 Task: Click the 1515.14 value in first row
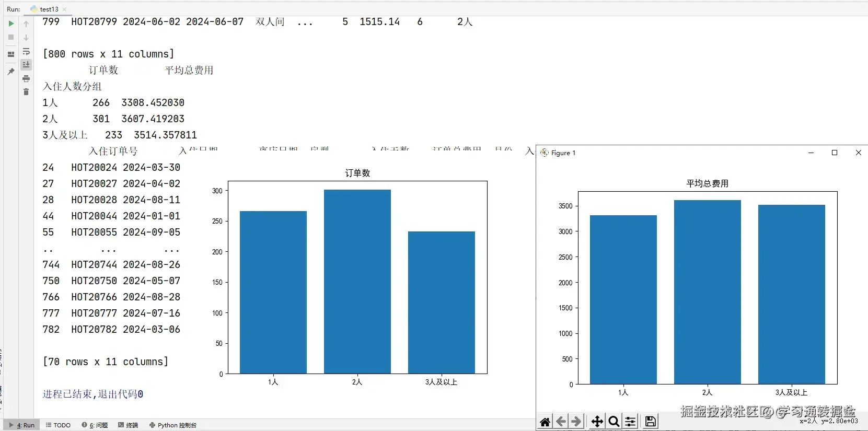(379, 21)
